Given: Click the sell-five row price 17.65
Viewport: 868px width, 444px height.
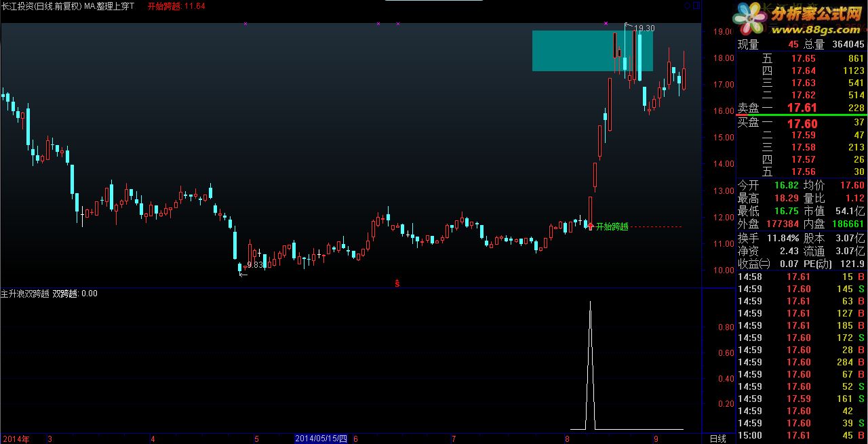Looking at the screenshot, I should [x=804, y=59].
